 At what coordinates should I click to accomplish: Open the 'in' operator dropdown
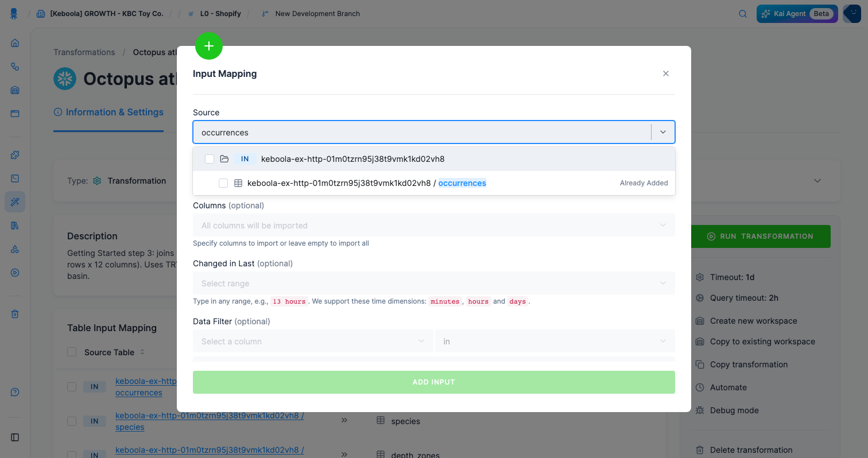click(555, 341)
